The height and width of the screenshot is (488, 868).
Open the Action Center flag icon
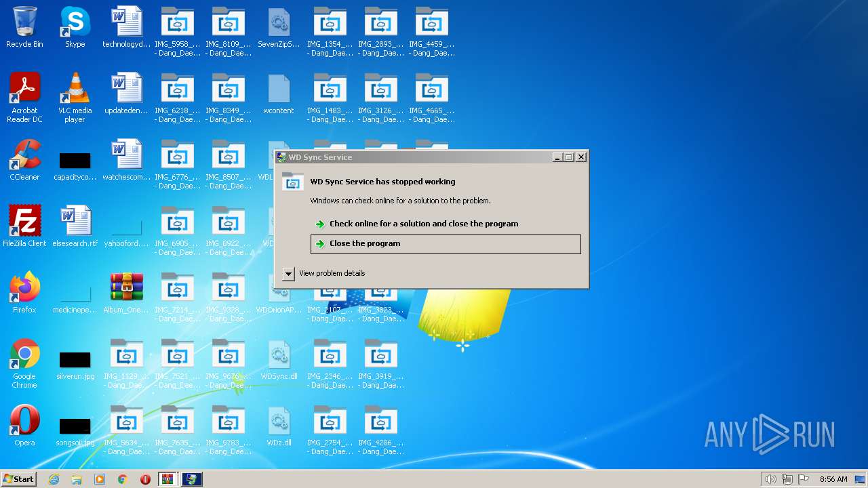point(803,479)
